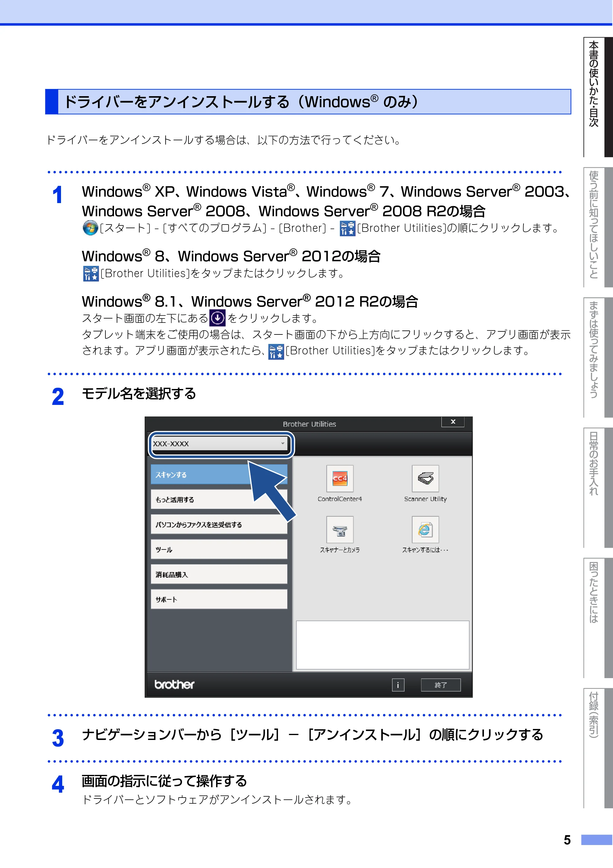Click the info 'i' button in footer

pyautogui.click(x=398, y=685)
